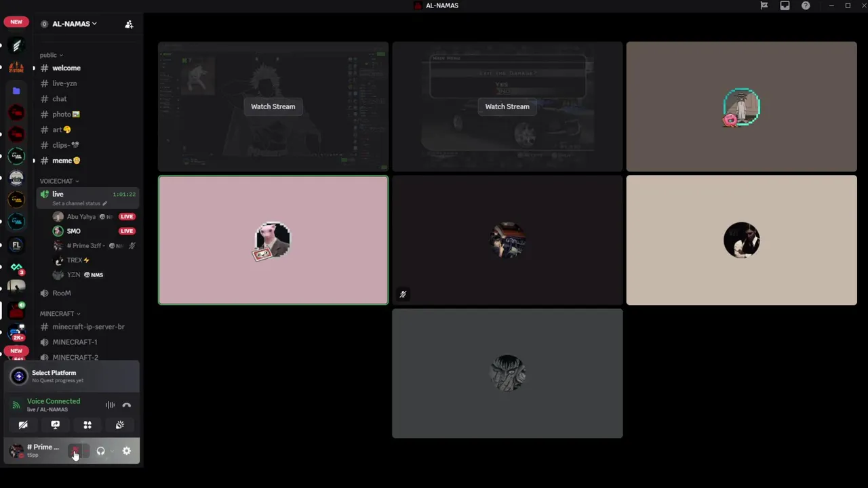Screen dimensions: 868x488
Task: Open the Select Platform quest icon
Action: tap(19, 376)
